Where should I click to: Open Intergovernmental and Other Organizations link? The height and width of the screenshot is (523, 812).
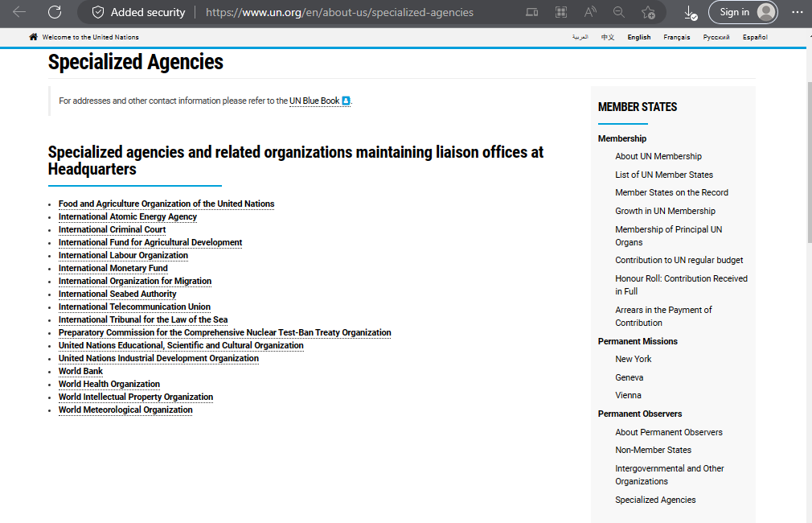click(x=670, y=475)
